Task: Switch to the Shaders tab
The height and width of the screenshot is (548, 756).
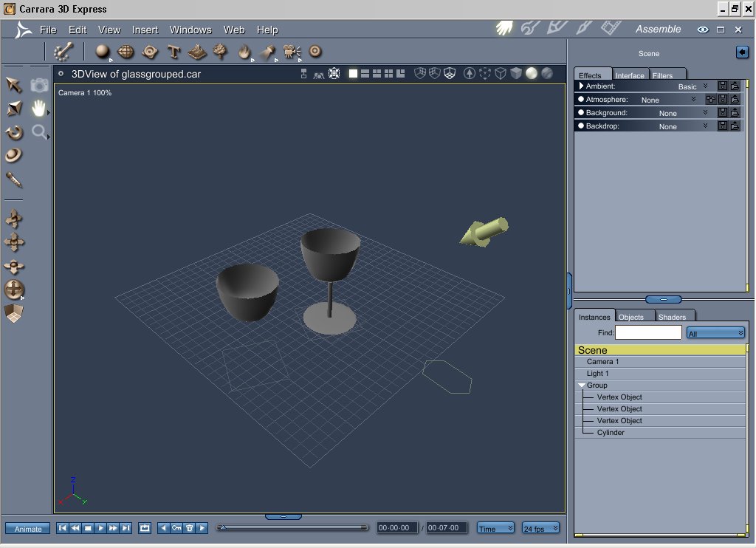Action: pos(671,317)
